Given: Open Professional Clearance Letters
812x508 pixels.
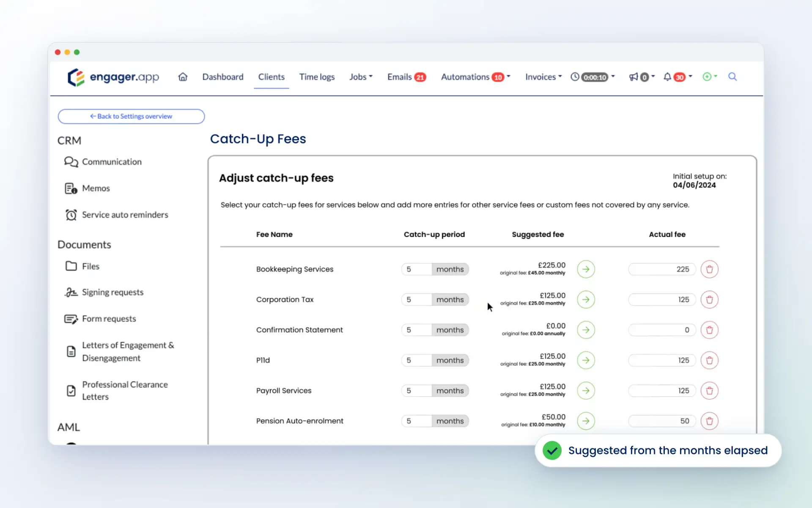Looking at the screenshot, I should 117,390.
